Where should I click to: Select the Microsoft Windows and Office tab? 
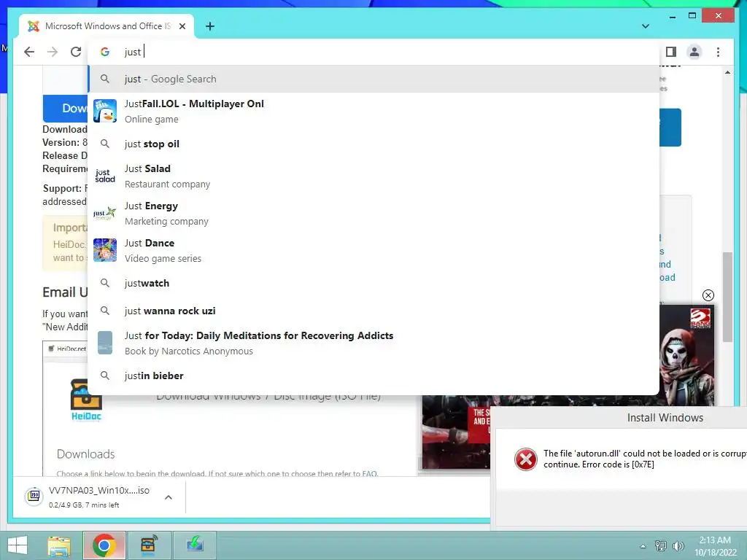pos(107,26)
